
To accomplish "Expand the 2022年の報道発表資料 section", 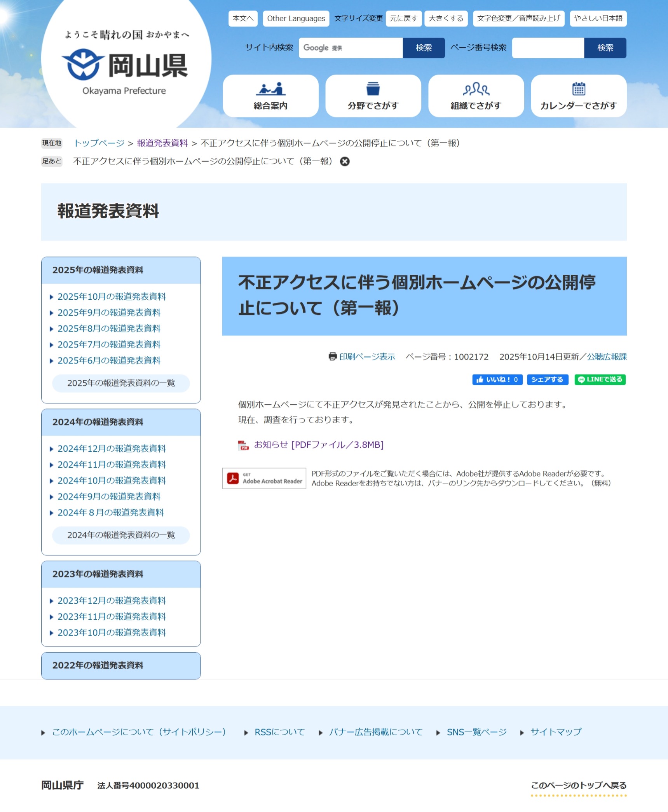I will 121,665.
